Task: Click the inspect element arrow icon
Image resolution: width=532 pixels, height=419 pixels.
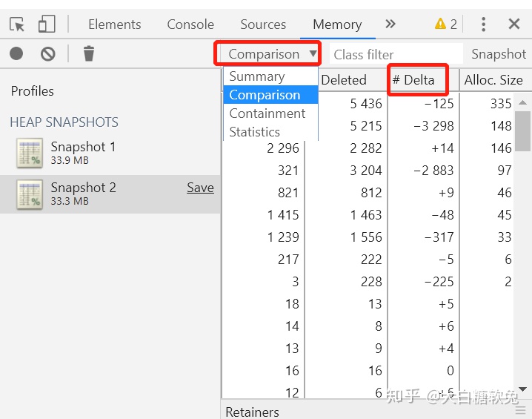Action: coord(17,24)
